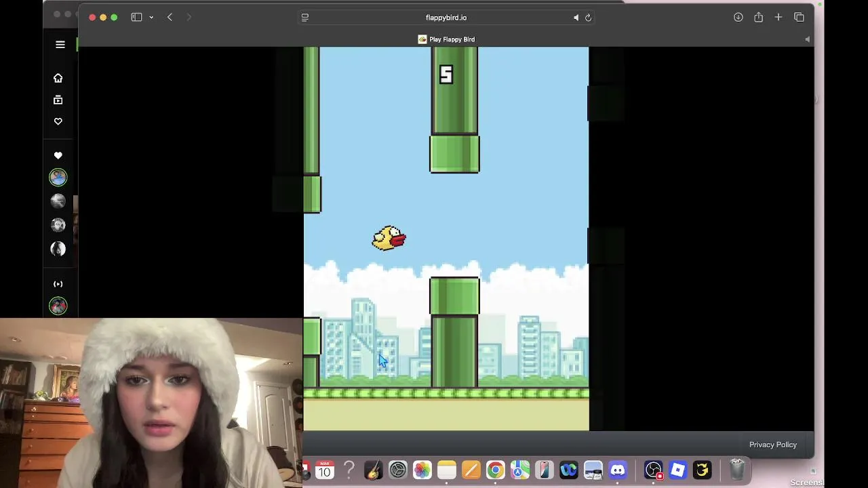Open the page settings icon in the address bar
868x488 pixels.
305,18
